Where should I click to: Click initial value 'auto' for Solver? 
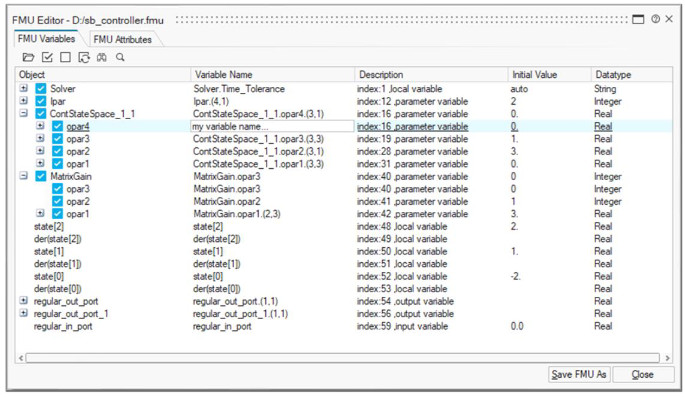[x=519, y=89]
